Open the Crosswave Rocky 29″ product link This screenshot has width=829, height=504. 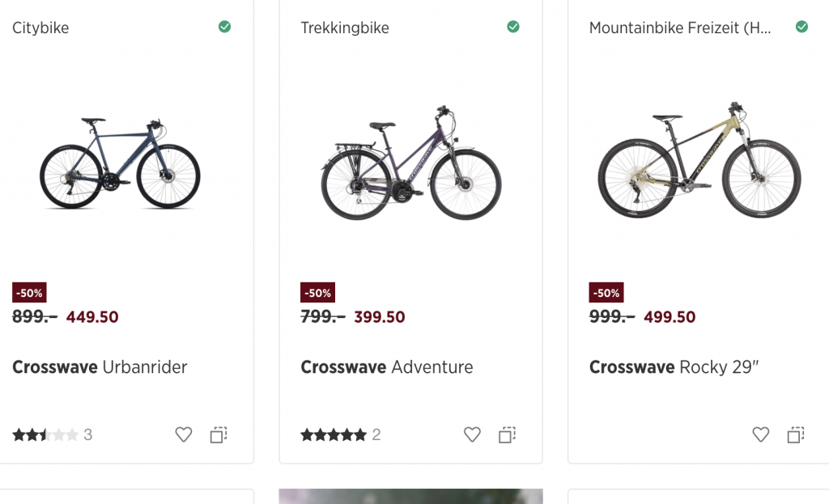(x=674, y=367)
